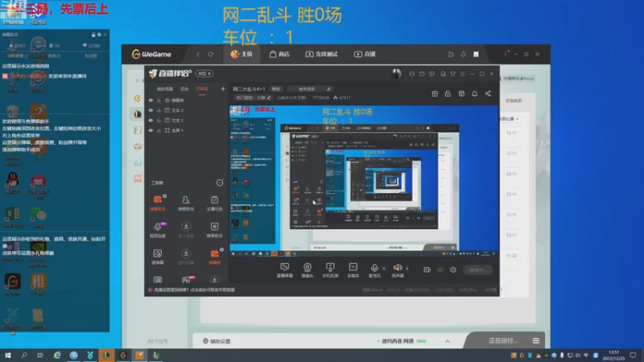The width and height of the screenshot is (644, 362).
Task: Open stream settings gear icon
Action: point(453,269)
